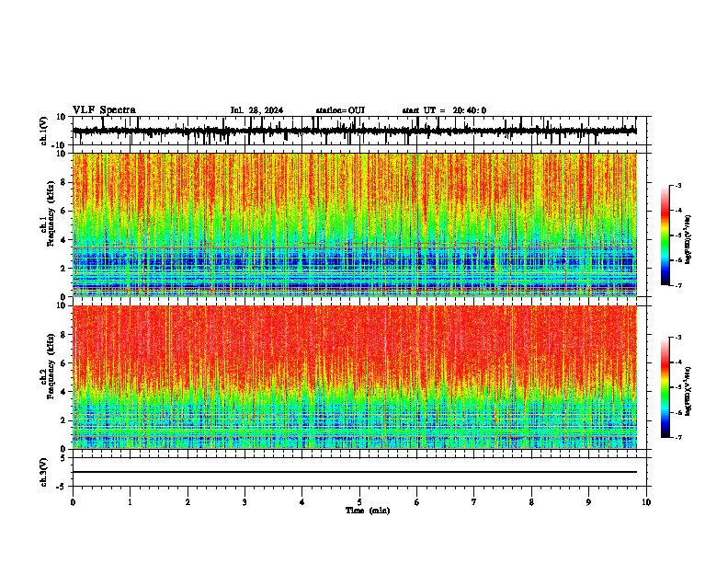Click inside the ch.2 frequency spectrogram
The height and width of the screenshot is (563, 728).
(354, 377)
